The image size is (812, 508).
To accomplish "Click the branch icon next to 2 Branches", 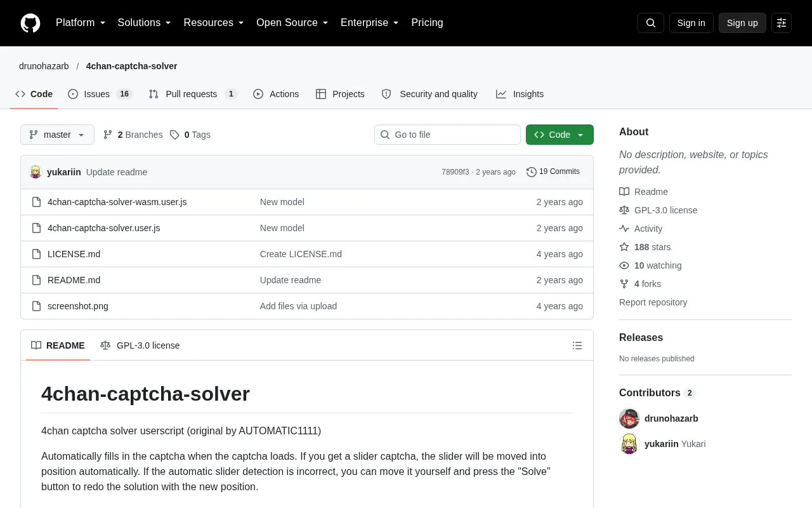I will point(108,135).
